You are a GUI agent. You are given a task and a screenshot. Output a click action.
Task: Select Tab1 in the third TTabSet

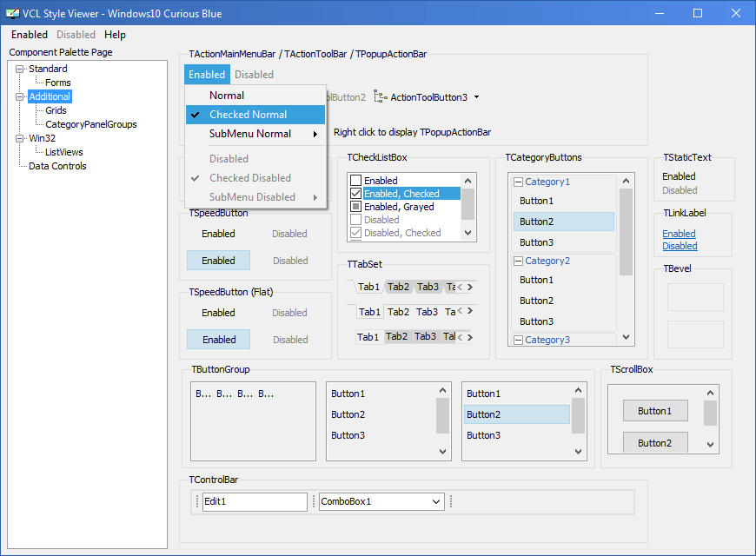[x=368, y=336]
